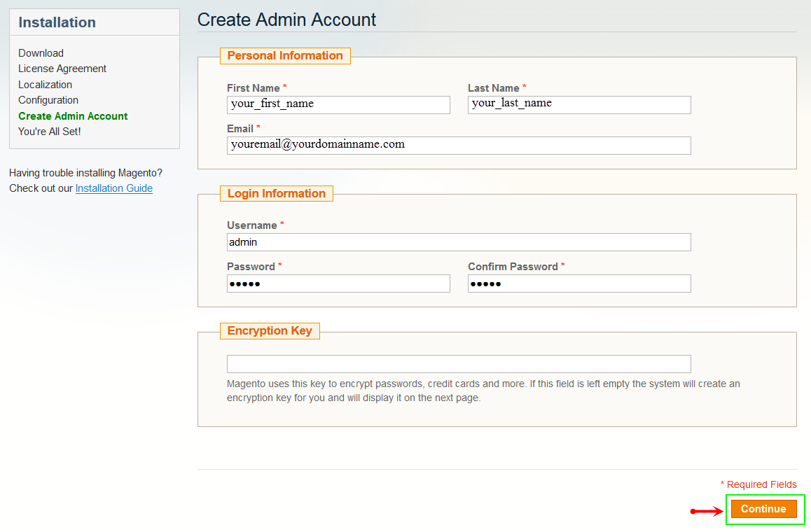Viewport: 811px width, 532px height.
Task: Click the Login Information section legend
Action: point(277,194)
